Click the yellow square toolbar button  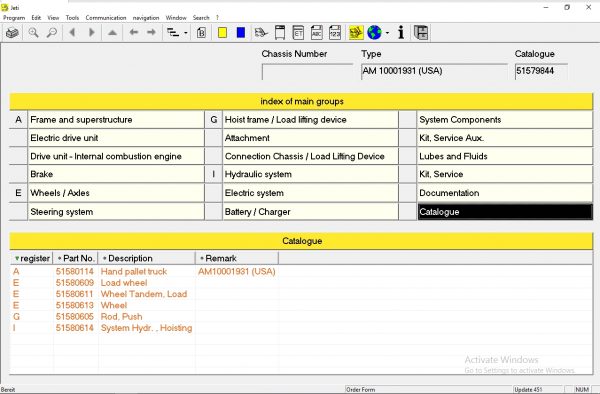coord(222,33)
